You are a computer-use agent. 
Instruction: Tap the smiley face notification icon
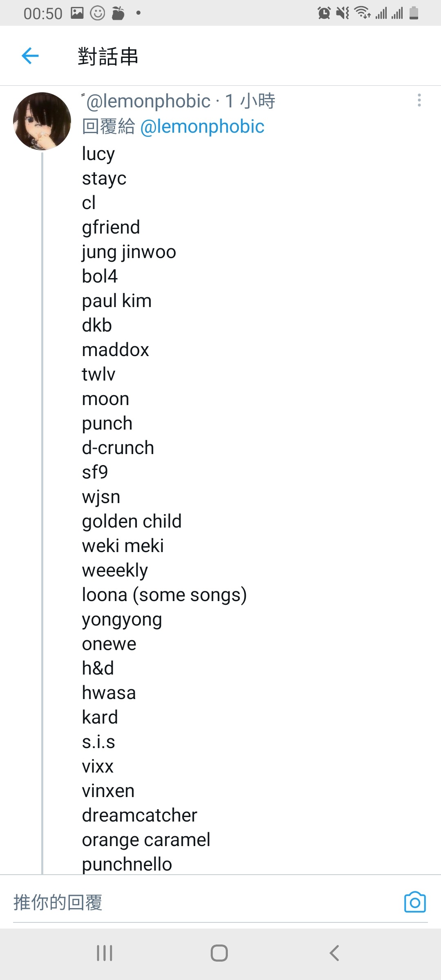pyautogui.click(x=98, y=13)
